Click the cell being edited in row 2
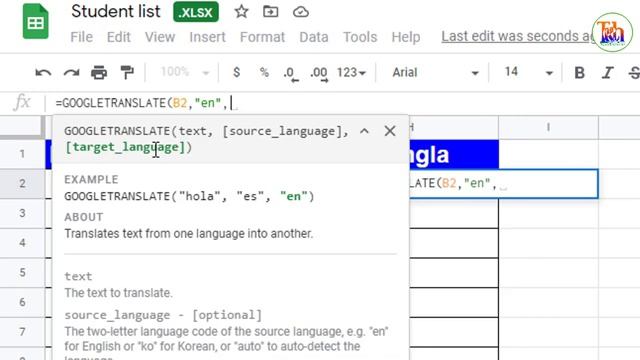Viewport: 640px width, 360px height. pyautogui.click(x=504, y=184)
